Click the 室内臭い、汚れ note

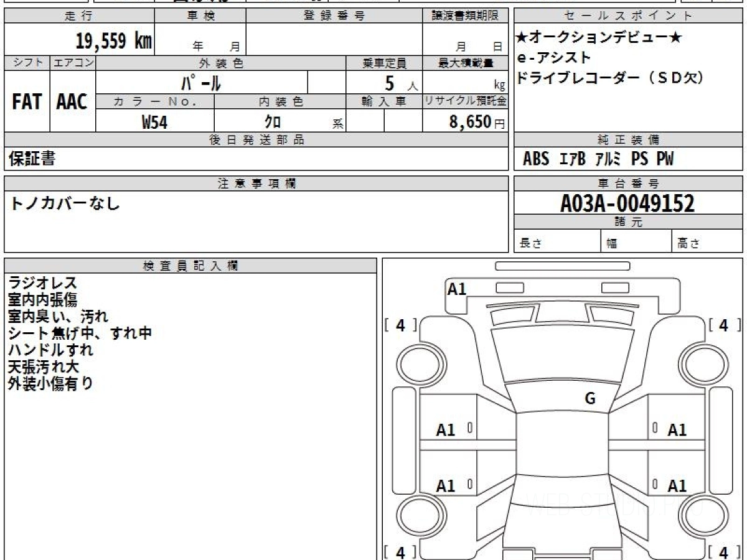[58, 317]
